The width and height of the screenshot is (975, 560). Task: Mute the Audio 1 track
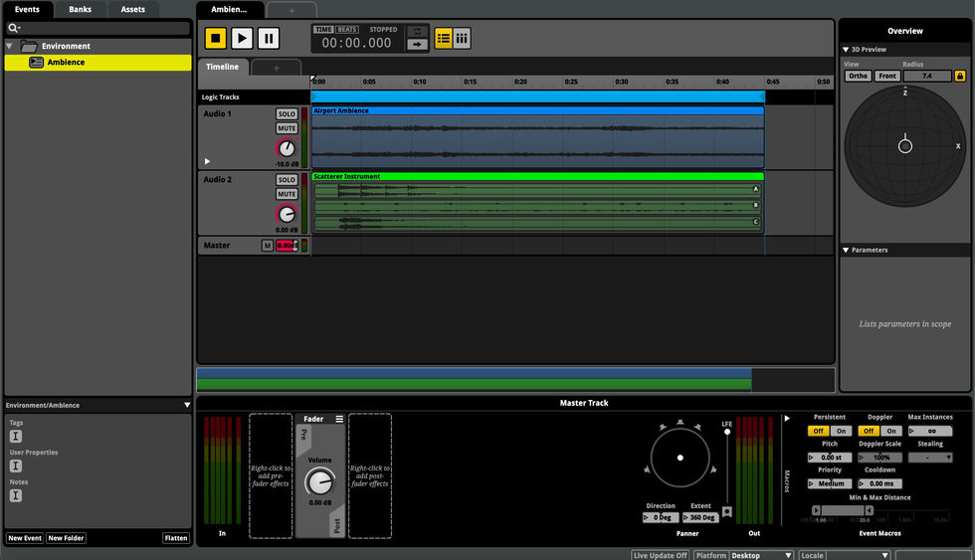(x=287, y=128)
